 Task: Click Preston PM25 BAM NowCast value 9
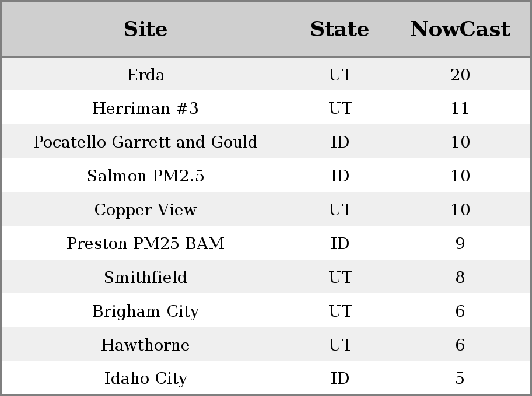pos(460,243)
